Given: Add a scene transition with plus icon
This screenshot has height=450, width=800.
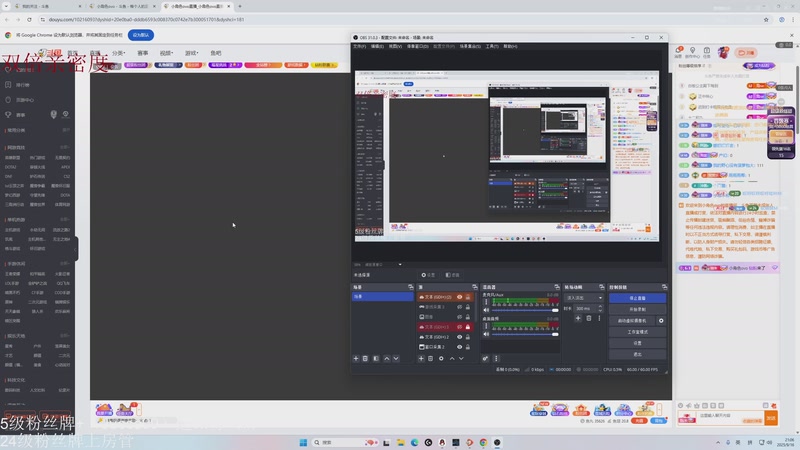Looking at the screenshot, I should (578, 318).
